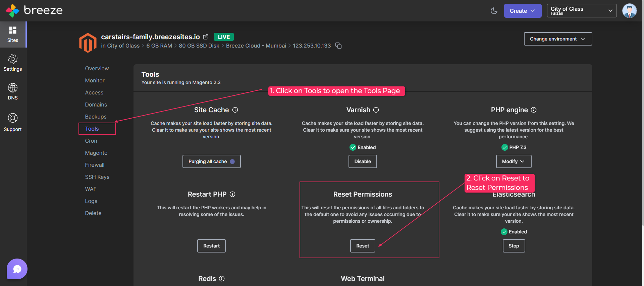This screenshot has width=644, height=286.
Task: Click 'Breeze Cloud - Mumbai' text
Action: pyautogui.click(x=256, y=46)
